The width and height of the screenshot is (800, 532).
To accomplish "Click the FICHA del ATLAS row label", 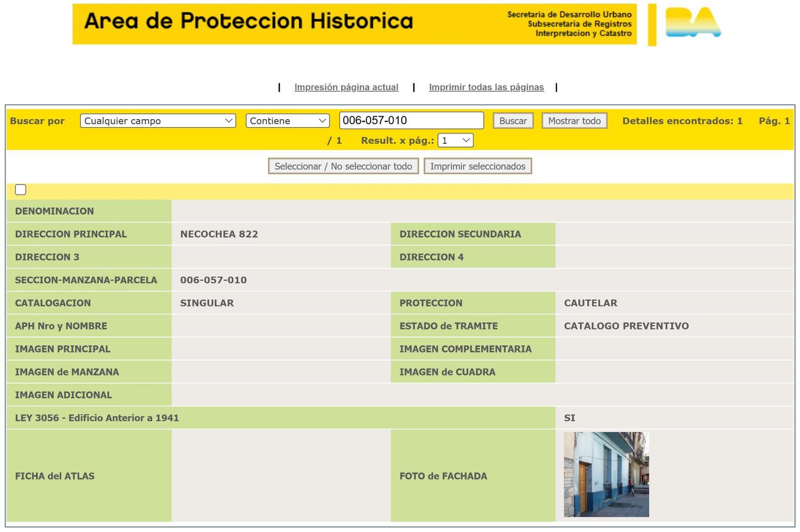I will click(54, 476).
